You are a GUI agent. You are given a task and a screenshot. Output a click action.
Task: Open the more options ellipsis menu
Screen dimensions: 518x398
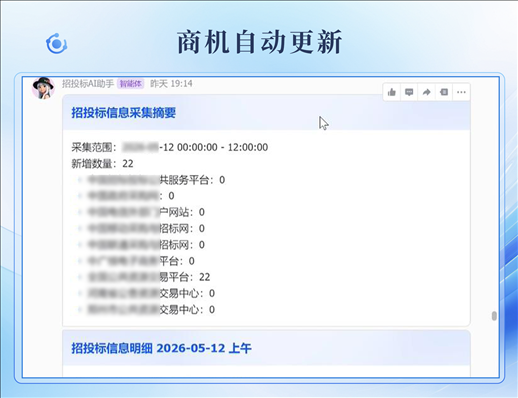[461, 92]
